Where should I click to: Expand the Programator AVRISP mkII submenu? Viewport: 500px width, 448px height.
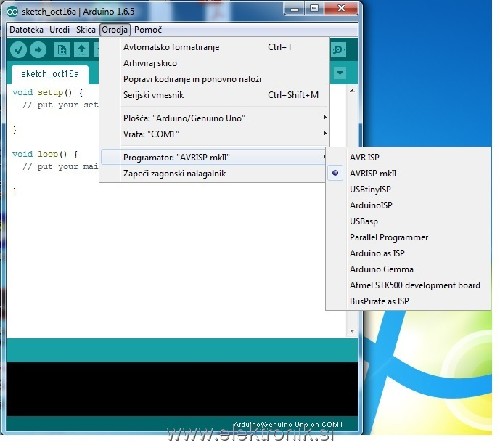tap(214, 157)
